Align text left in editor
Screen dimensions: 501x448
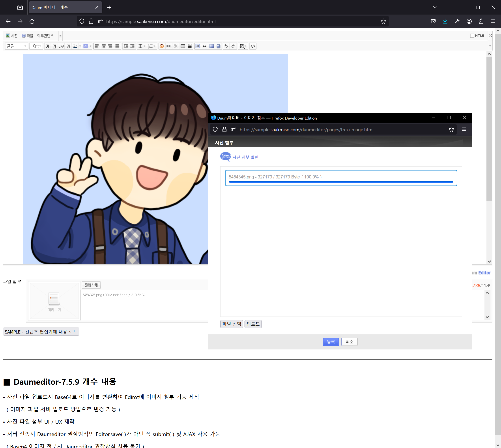pos(97,46)
